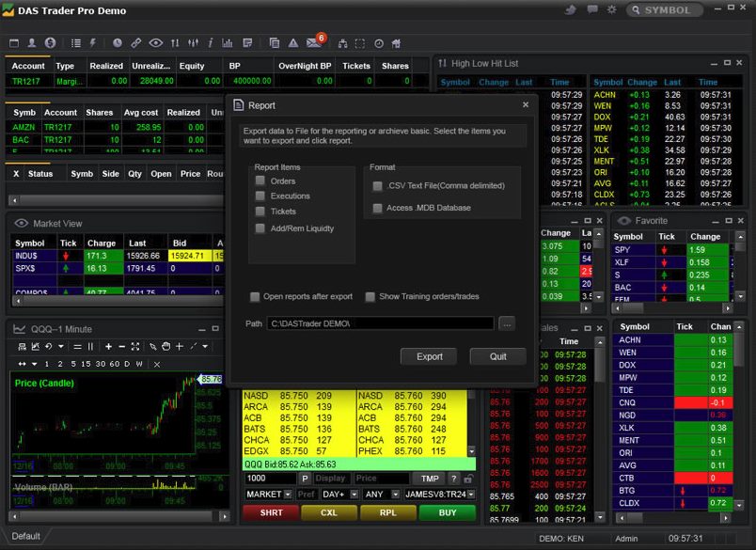Click the green BUY button
The image size is (756, 550).
[448, 513]
